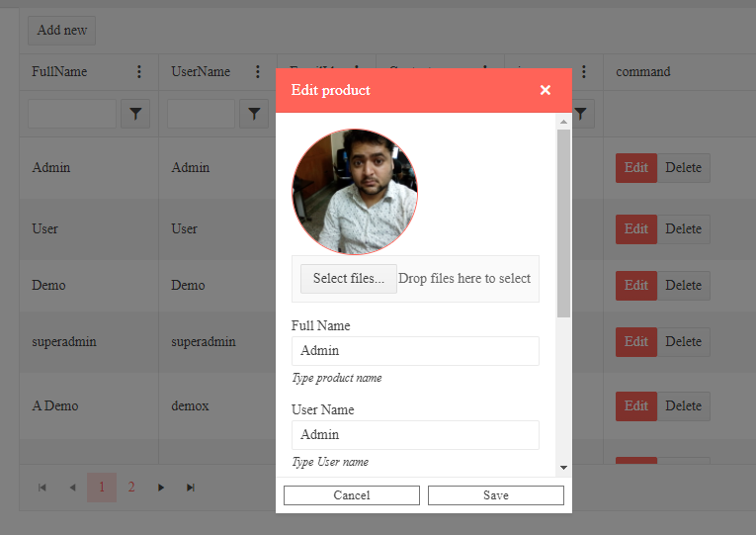Delete the User row
The height and width of the screenshot is (535, 756).
(x=683, y=229)
